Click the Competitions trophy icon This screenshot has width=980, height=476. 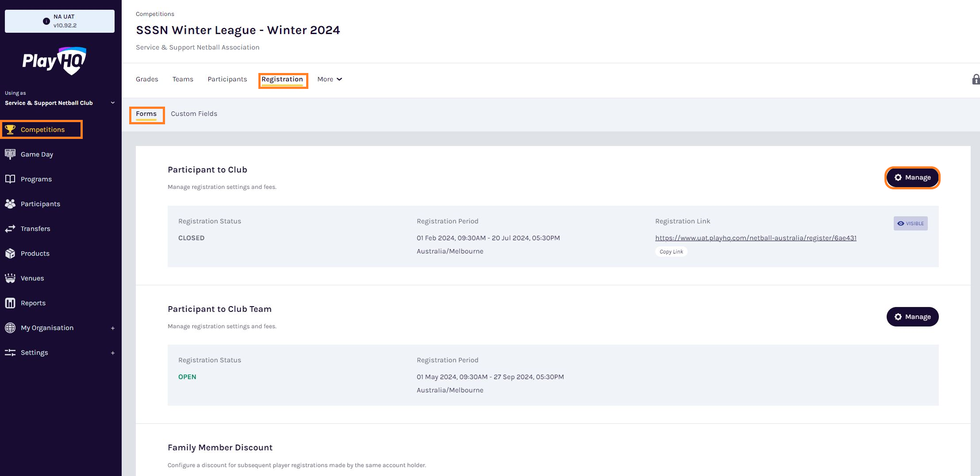[10, 130]
